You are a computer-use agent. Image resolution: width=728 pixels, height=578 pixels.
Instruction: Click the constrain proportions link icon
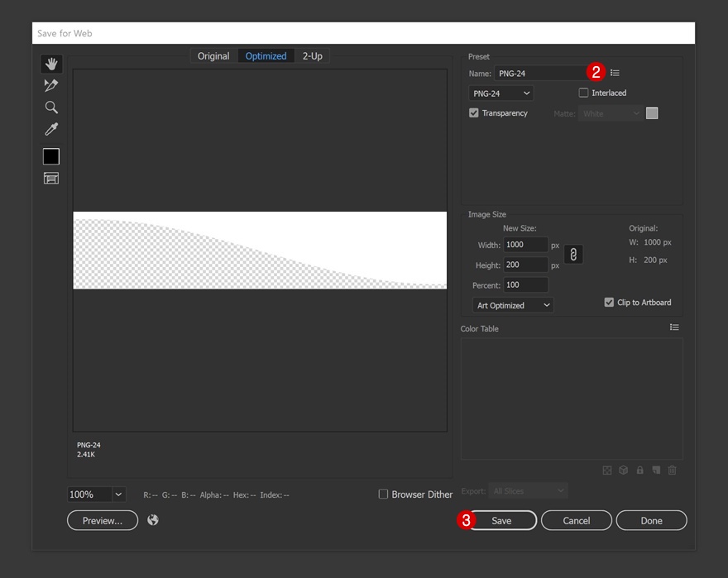572,255
